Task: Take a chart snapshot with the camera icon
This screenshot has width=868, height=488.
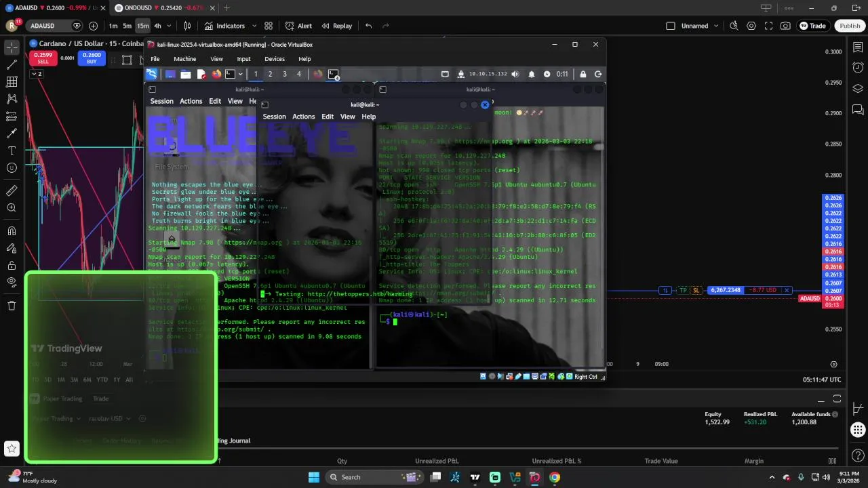Action: pyautogui.click(x=785, y=26)
